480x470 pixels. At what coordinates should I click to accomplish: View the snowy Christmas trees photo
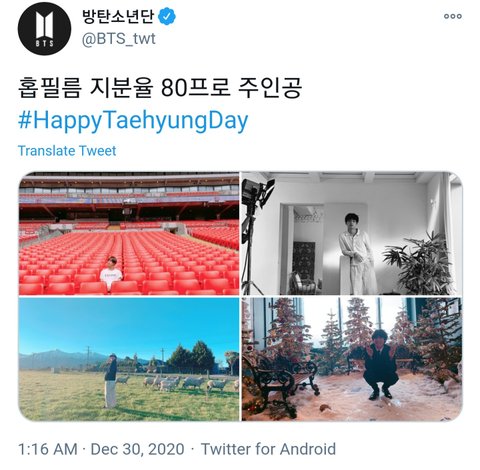pyautogui.click(x=352, y=359)
